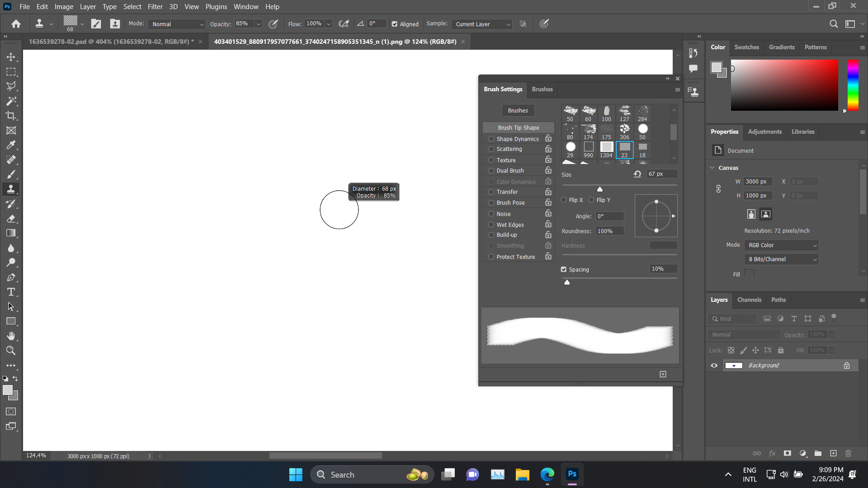The image size is (868, 488).
Task: Open the Filter menu
Action: tap(155, 6)
